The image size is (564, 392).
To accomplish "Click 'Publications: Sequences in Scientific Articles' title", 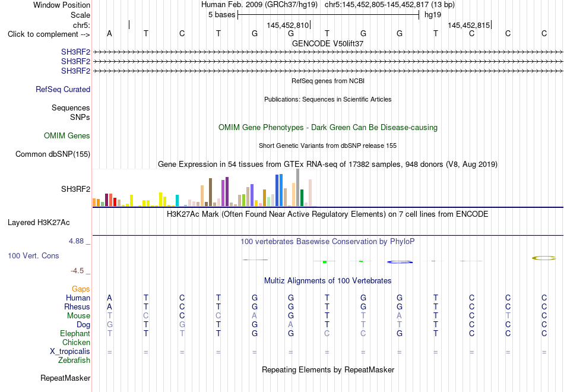I will coord(328,99).
